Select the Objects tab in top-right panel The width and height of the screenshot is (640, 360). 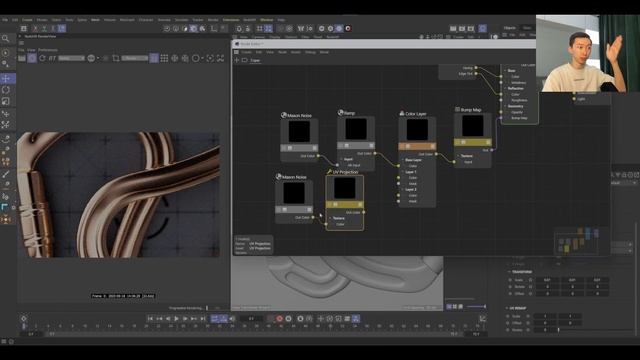509,28
